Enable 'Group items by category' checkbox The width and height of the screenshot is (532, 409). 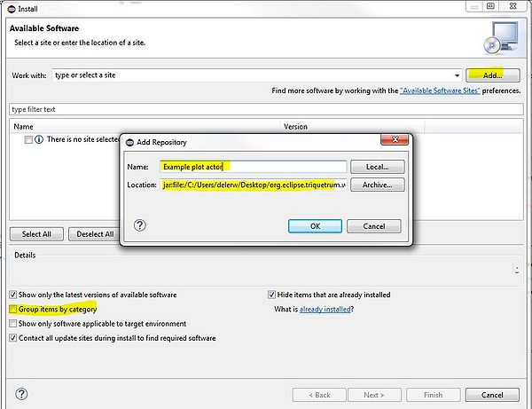[x=13, y=309]
